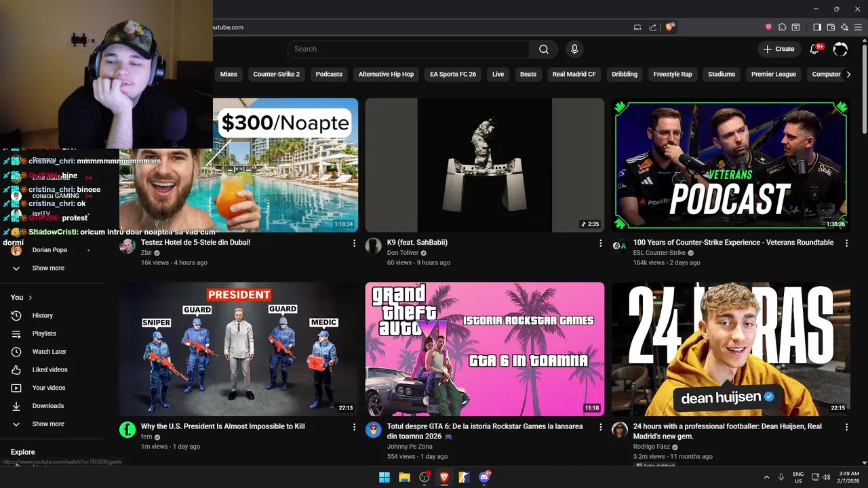Click the share page icon in address bar
Viewport: 868px width, 488px height.
point(652,27)
